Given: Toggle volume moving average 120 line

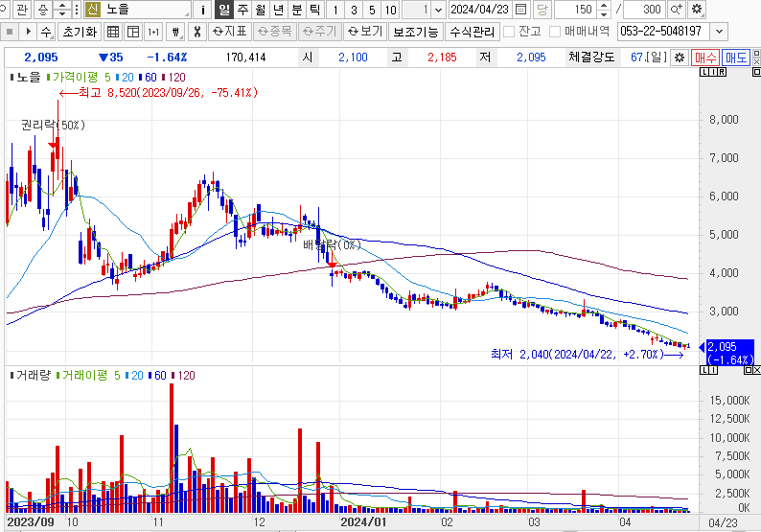Looking at the screenshot, I should coord(183,375).
